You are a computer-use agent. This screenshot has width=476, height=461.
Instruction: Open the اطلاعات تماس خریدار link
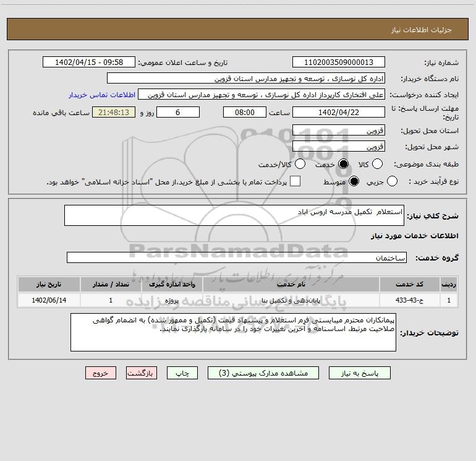pos(102,95)
